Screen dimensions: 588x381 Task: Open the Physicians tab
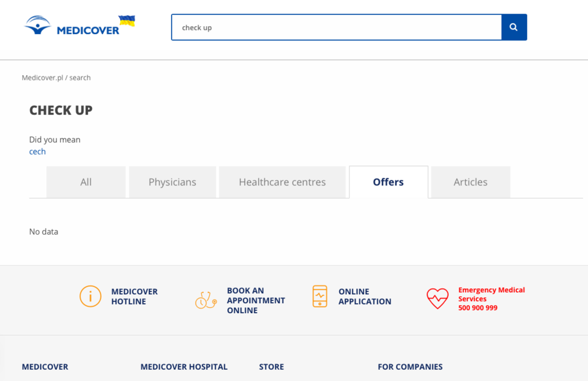point(172,182)
